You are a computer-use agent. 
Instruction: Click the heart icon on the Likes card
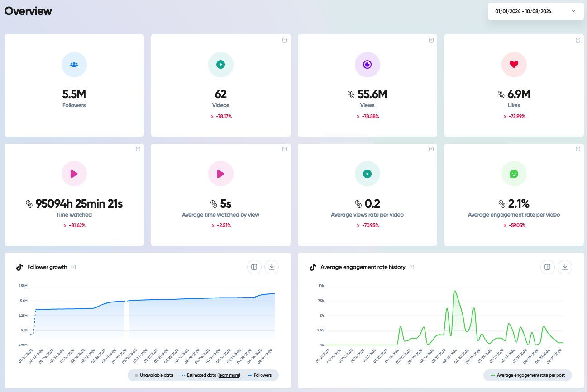pos(514,65)
